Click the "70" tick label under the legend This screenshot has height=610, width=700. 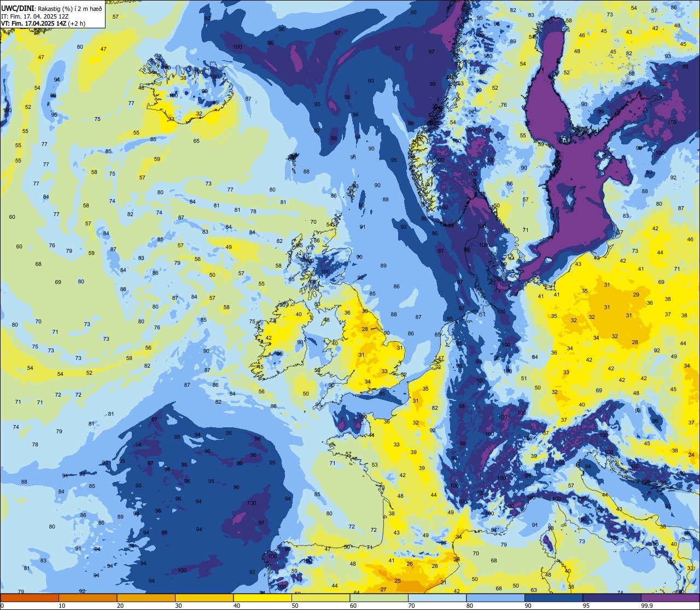pyautogui.click(x=411, y=606)
